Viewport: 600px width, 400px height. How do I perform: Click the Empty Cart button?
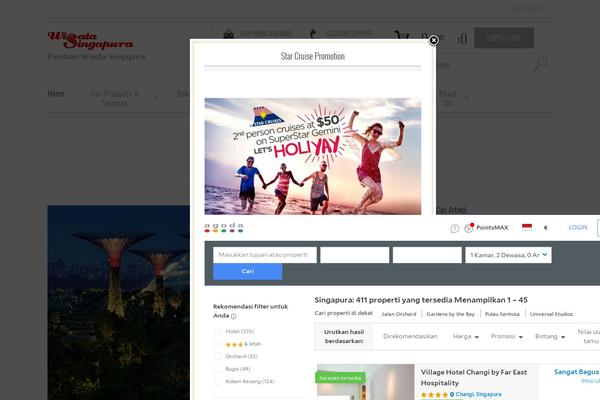tap(504, 38)
